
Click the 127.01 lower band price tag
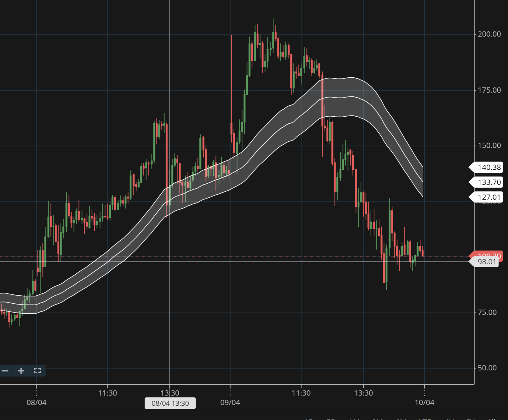tap(487, 197)
